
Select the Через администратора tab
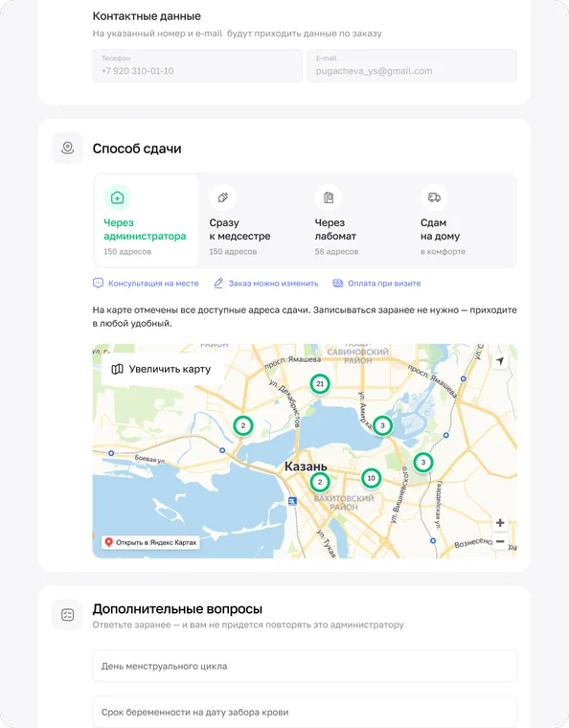tap(147, 220)
